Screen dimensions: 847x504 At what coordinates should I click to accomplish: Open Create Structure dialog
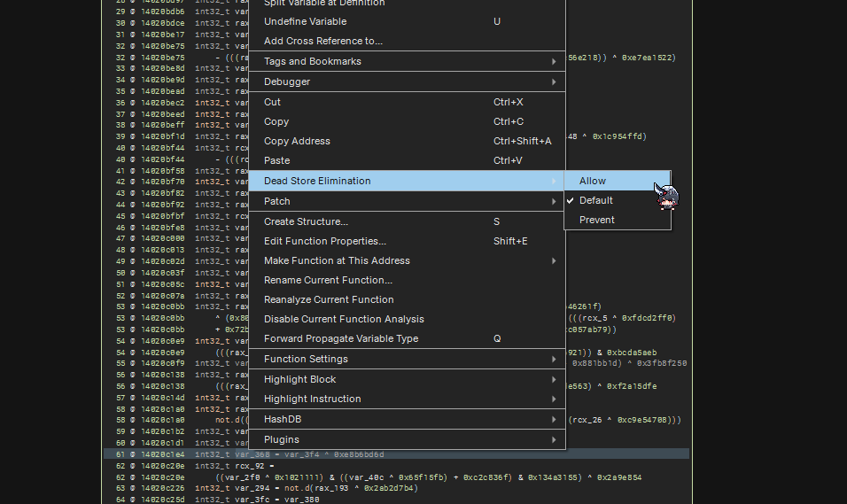(306, 221)
